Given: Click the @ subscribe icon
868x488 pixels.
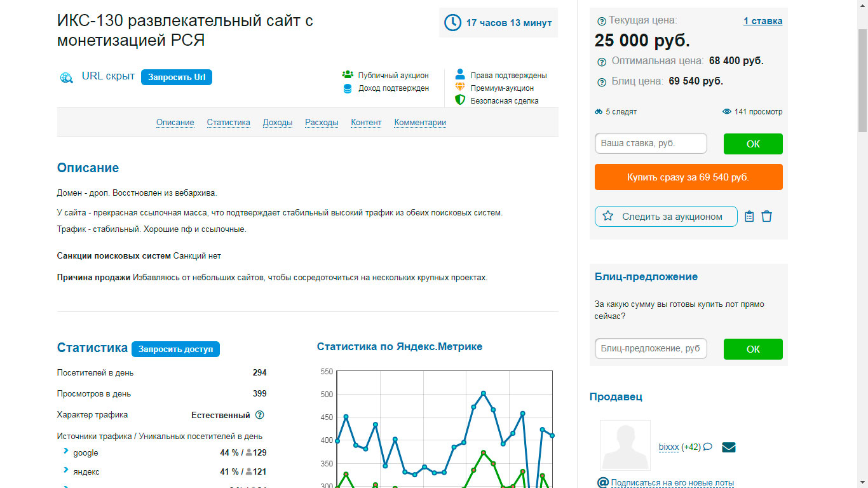Looking at the screenshot, I should 603,483.
